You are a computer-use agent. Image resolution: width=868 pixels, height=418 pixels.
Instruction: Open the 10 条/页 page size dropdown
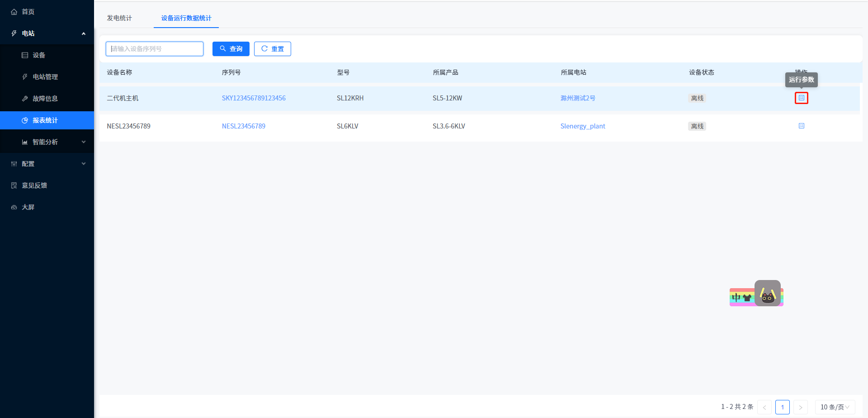tap(835, 407)
